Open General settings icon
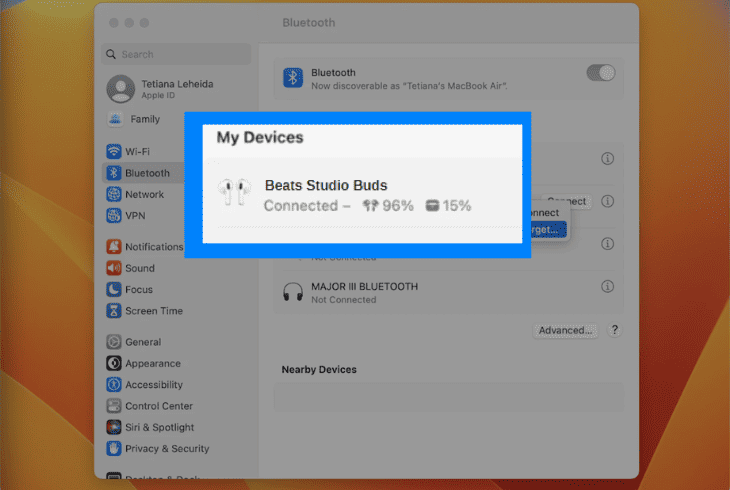This screenshot has width=730, height=490. click(114, 342)
